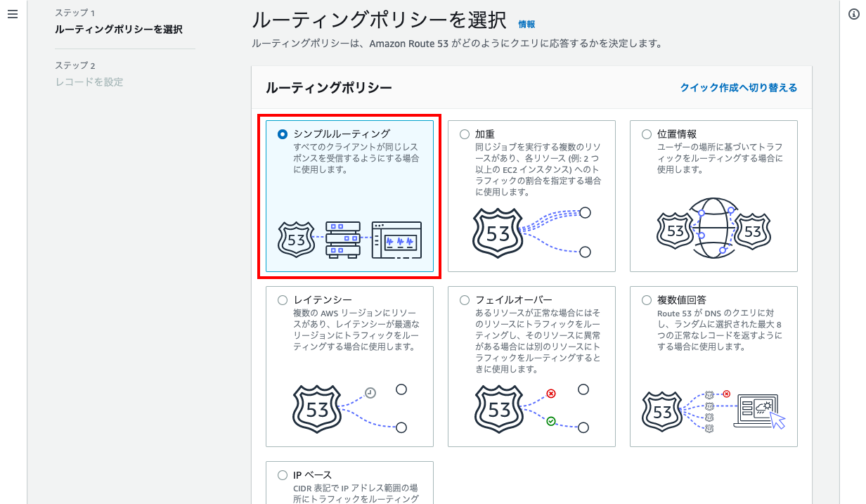Open the info help panel icon

click(x=854, y=14)
